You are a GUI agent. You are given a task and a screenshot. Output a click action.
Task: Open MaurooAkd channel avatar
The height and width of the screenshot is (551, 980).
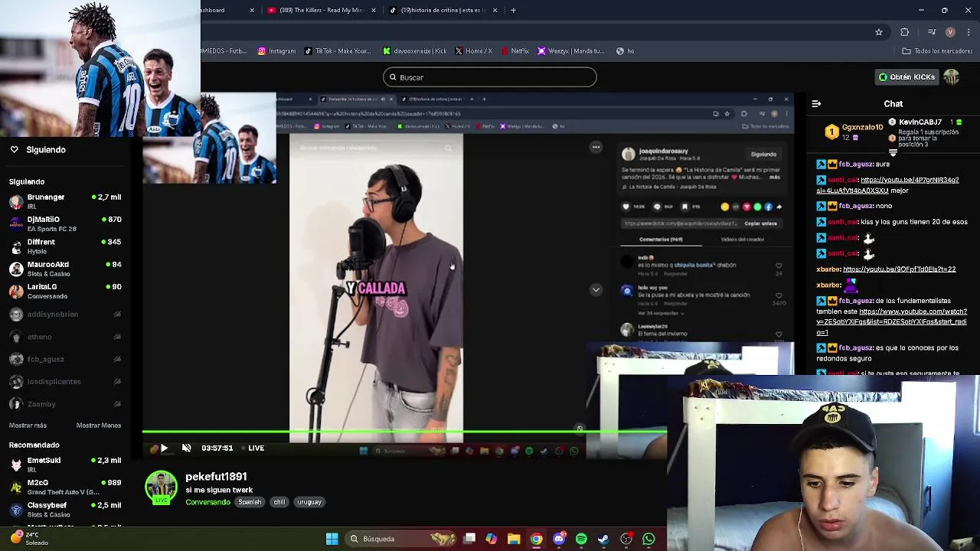(x=16, y=269)
